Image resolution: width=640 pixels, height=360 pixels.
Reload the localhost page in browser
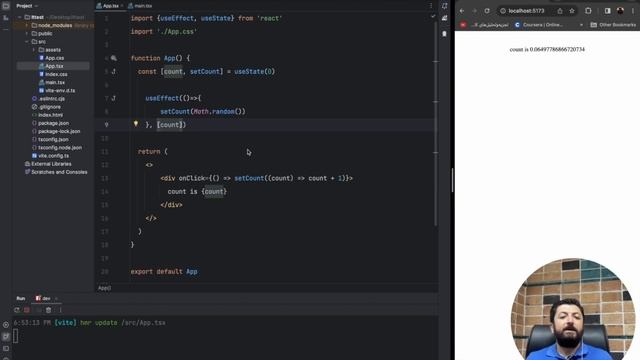487,11
